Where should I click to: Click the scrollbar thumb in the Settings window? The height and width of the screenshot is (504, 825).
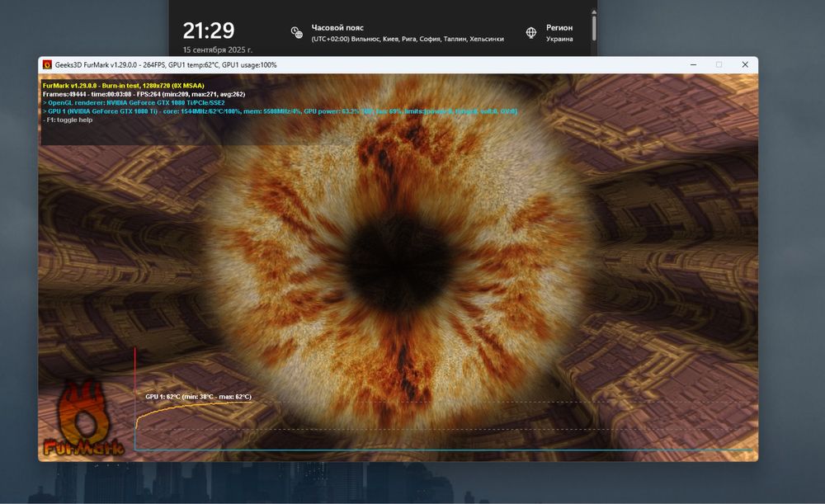594,27
